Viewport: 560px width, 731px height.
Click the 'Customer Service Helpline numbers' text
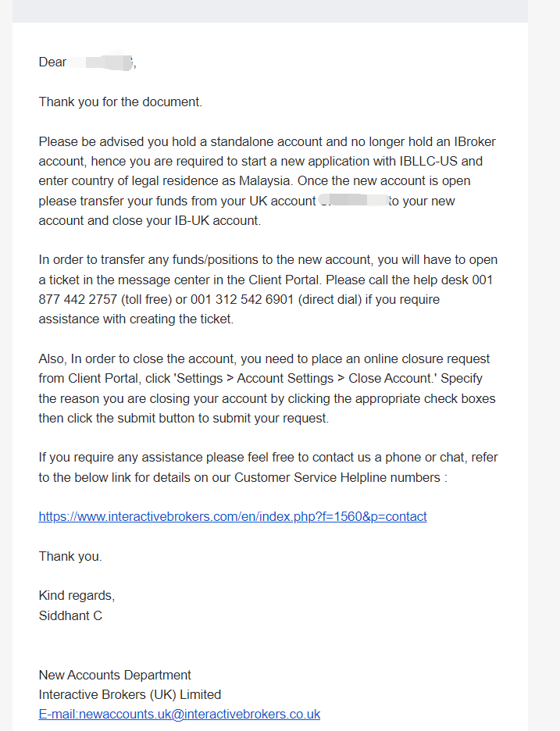(x=337, y=477)
